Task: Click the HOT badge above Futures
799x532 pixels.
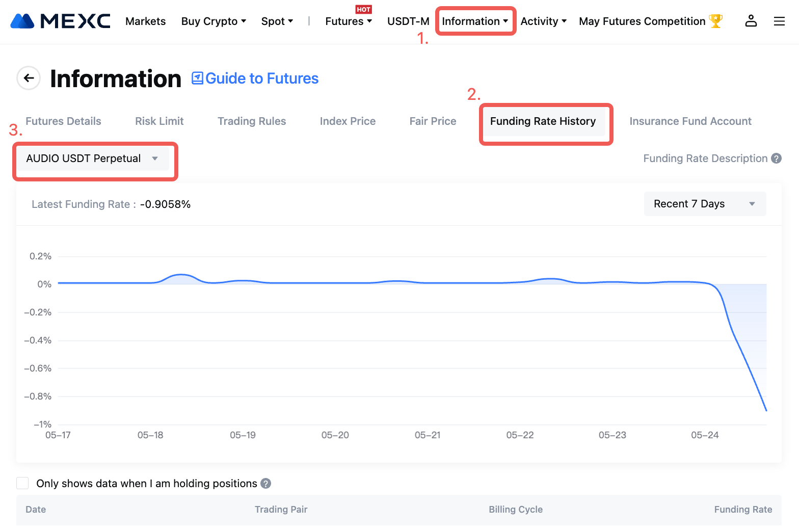Action: [363, 10]
